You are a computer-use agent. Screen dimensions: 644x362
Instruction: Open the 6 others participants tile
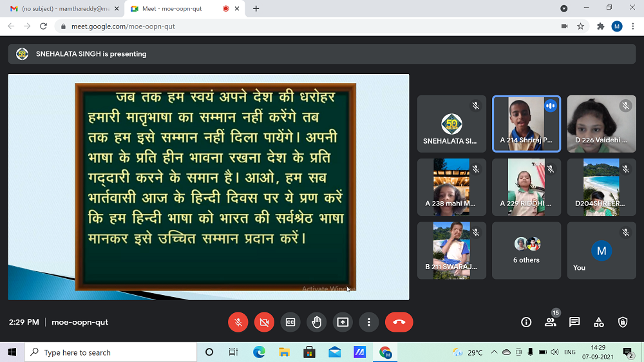point(526,251)
